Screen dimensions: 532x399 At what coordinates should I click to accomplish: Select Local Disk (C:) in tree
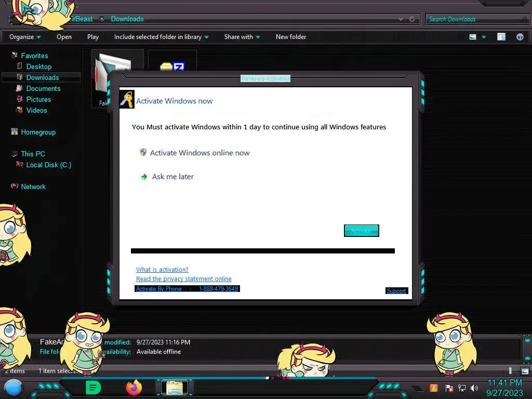tap(48, 165)
